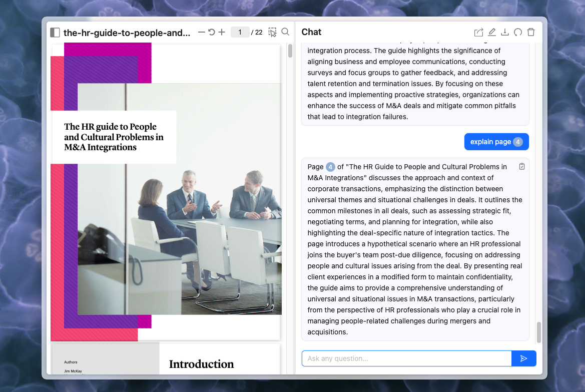Download the chat using the download icon
585x392 pixels.
click(505, 32)
